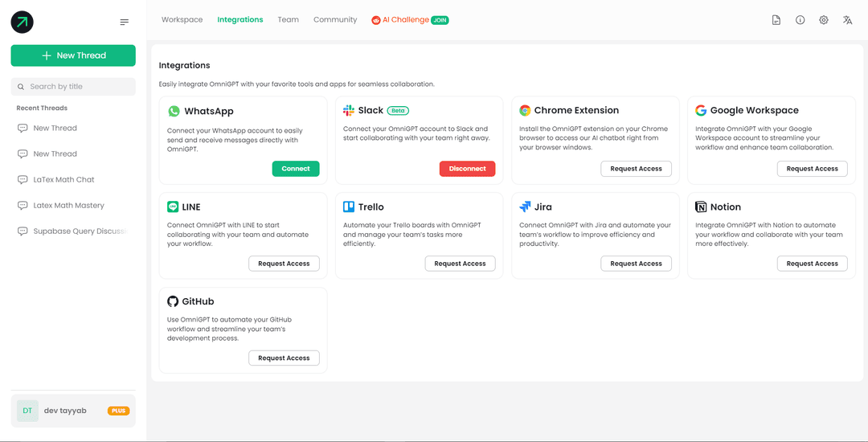Click the green JOIN badge
868x442 pixels.
pyautogui.click(x=440, y=20)
